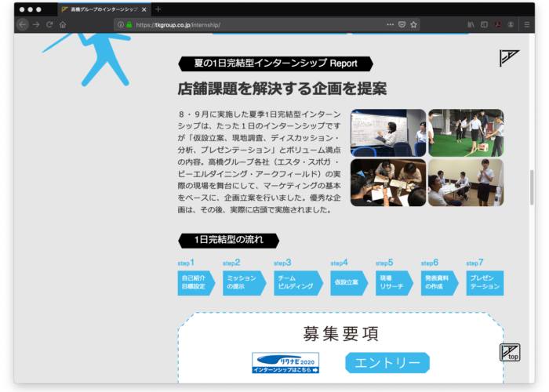
Task: Go to the browser home page
Action: 63,24
